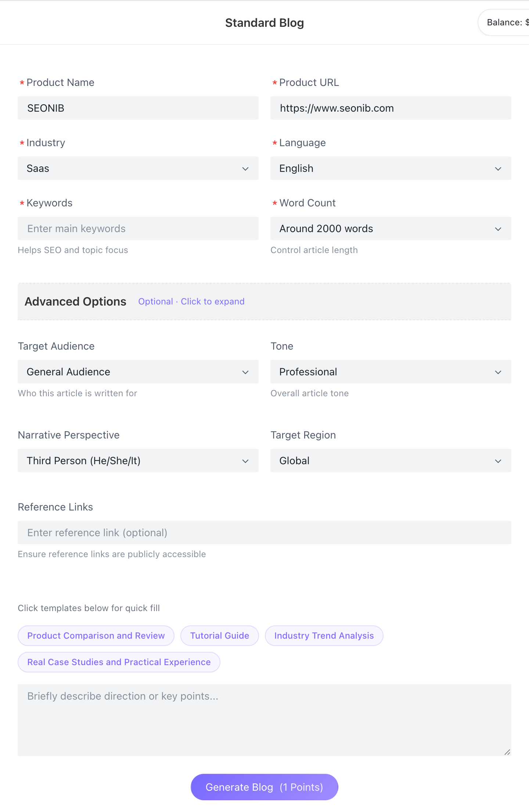Viewport: 529px width, 812px height.
Task: Open the Industry dropdown showing Saas
Action: (138, 168)
